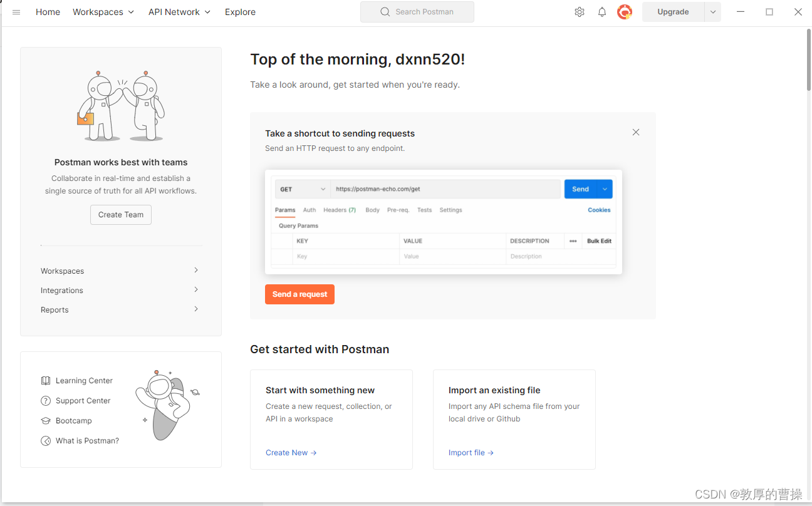Click the search magnifier icon

[385, 12]
